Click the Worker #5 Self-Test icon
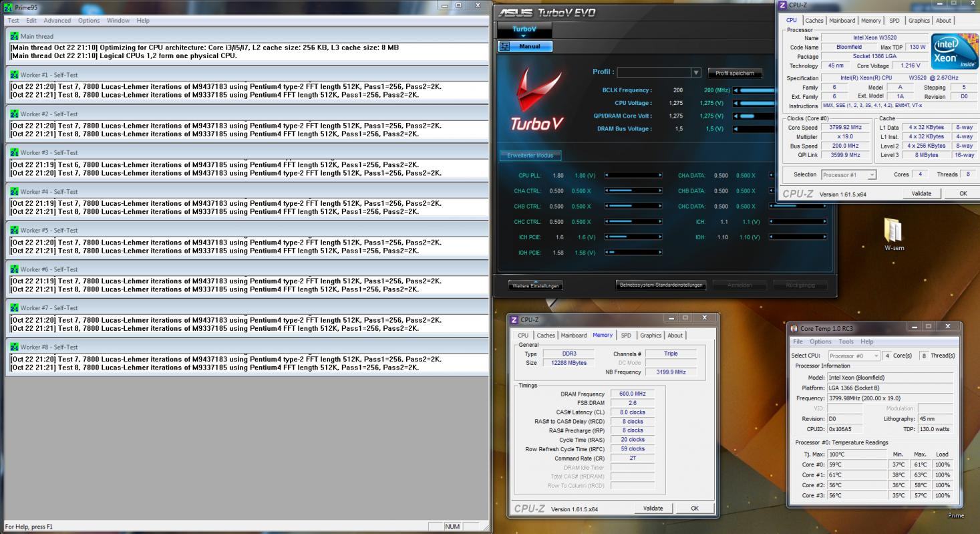This screenshot has height=534, width=980. (14, 230)
